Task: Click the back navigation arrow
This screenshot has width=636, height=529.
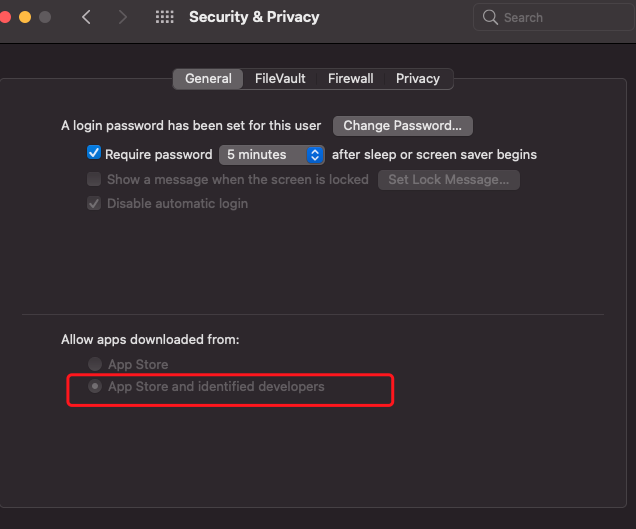Action: pyautogui.click(x=87, y=17)
